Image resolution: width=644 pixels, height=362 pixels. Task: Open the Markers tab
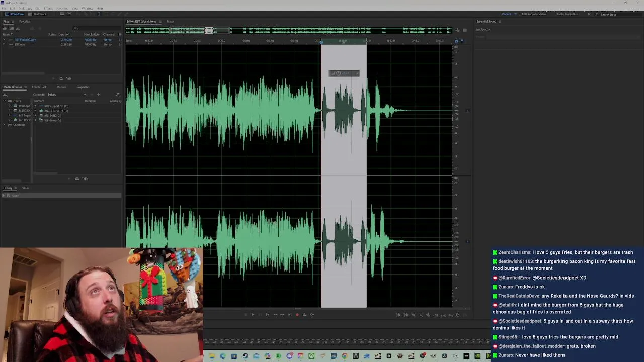(x=61, y=87)
